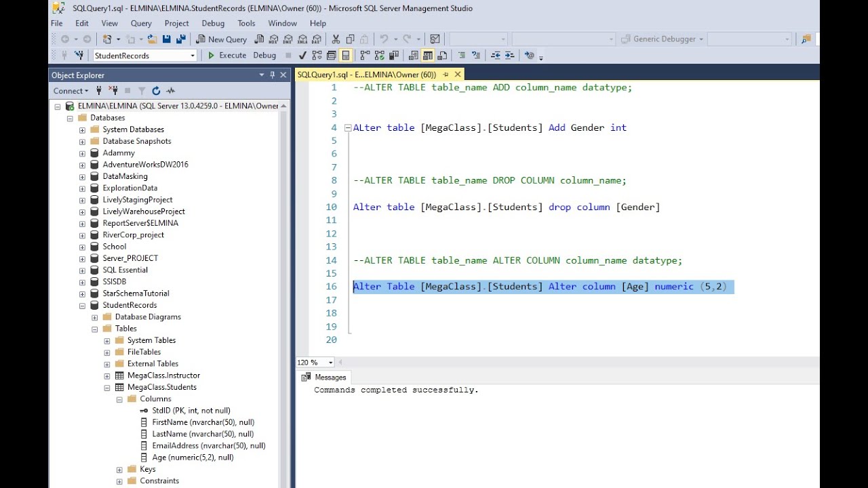Click the MDX query icon

tap(274, 39)
